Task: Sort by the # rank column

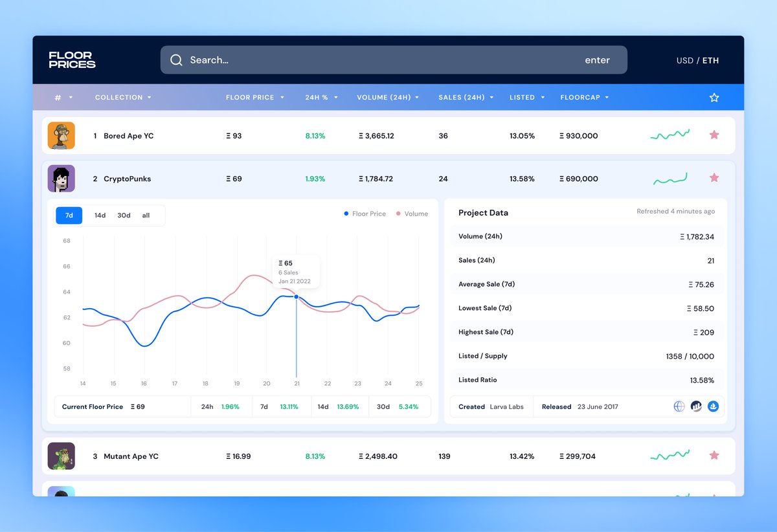Action: [63, 98]
